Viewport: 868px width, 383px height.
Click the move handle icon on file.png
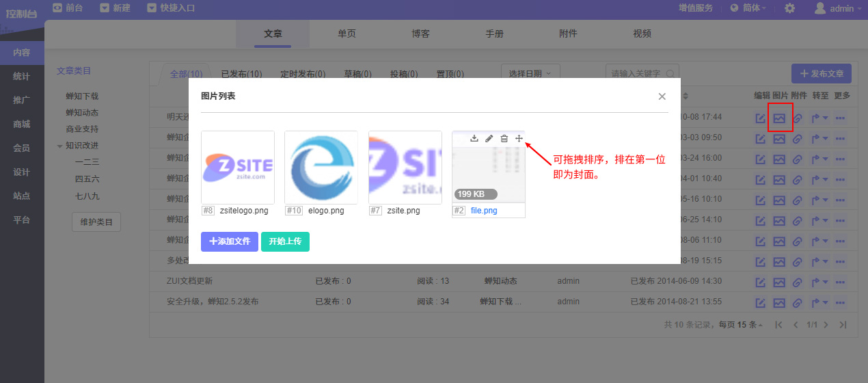[519, 139]
